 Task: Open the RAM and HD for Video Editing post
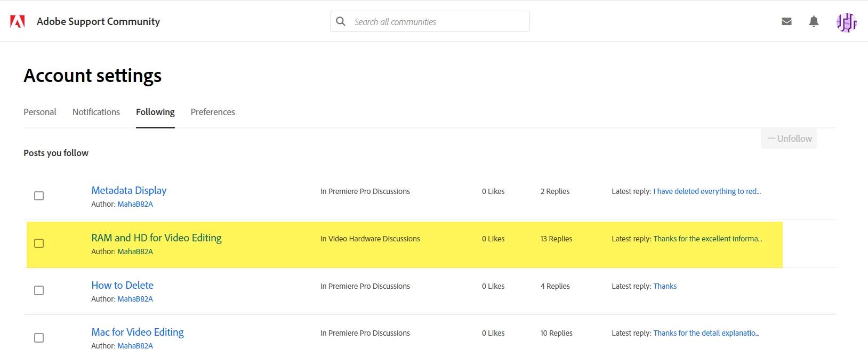point(156,238)
